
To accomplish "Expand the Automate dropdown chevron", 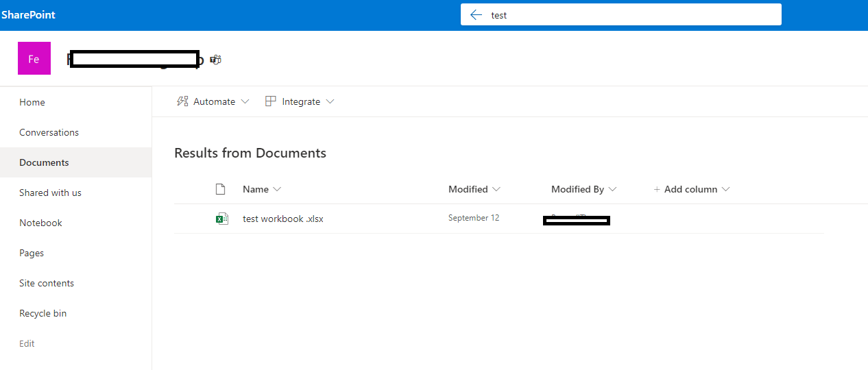I will pyautogui.click(x=245, y=101).
